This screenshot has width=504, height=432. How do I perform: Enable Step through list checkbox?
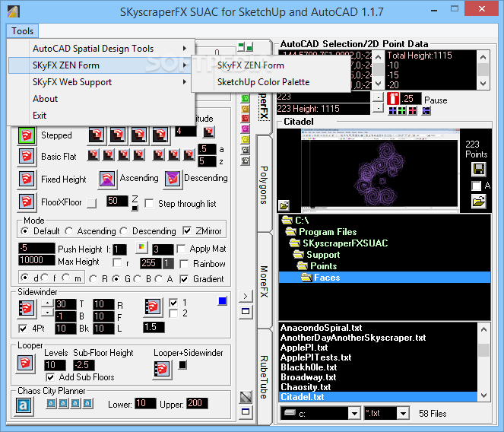point(149,204)
